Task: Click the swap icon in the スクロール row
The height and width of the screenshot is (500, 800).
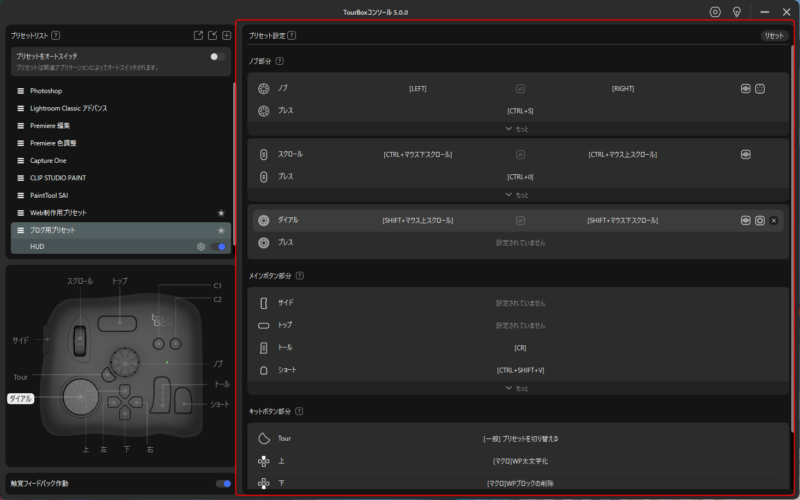Action: click(520, 155)
